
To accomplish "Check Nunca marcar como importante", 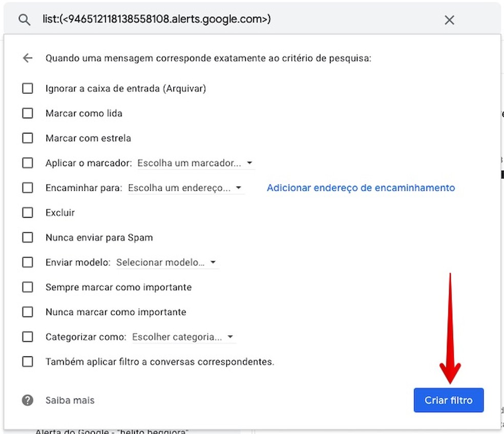I will (x=28, y=312).
